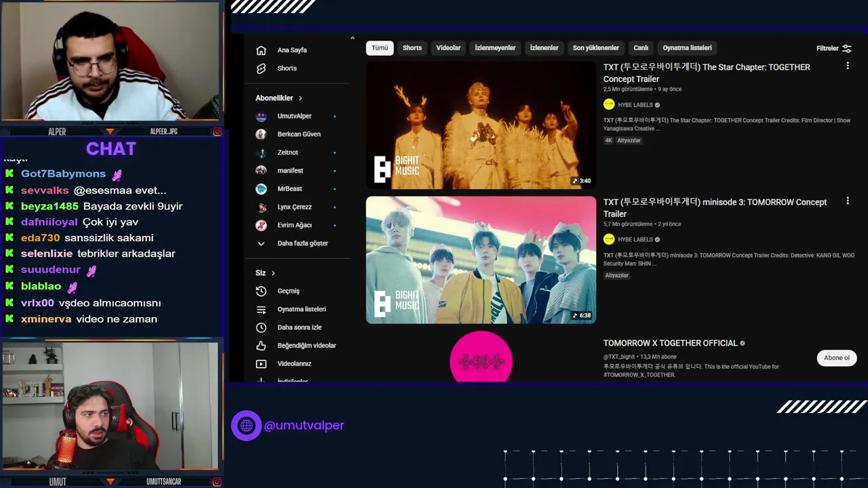Click HYBE LABELS avatar under second video

click(x=609, y=239)
